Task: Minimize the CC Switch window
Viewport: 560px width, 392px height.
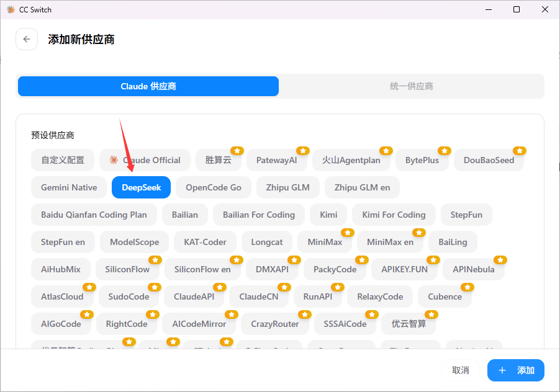Action: [x=489, y=10]
